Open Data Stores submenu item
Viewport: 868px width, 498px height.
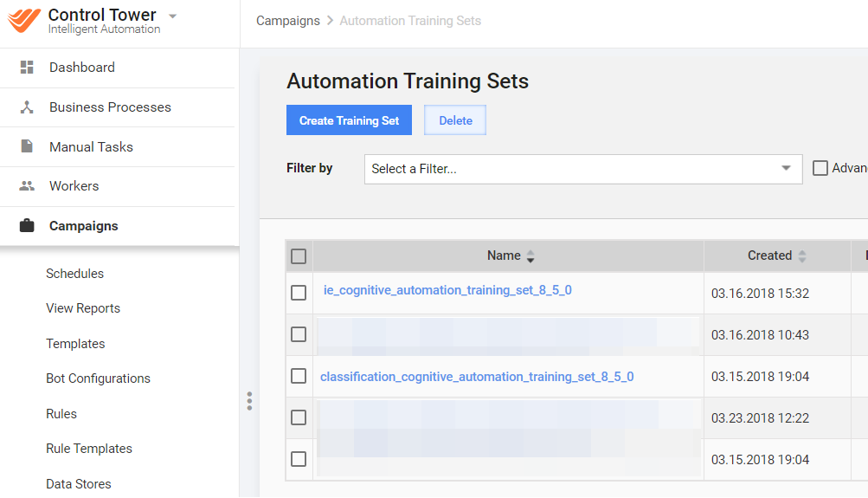tap(79, 483)
